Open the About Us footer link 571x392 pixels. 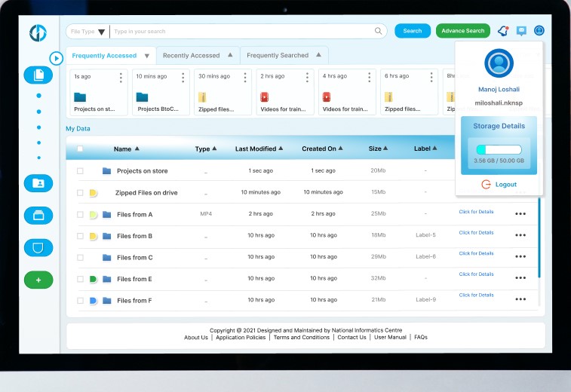click(x=196, y=338)
